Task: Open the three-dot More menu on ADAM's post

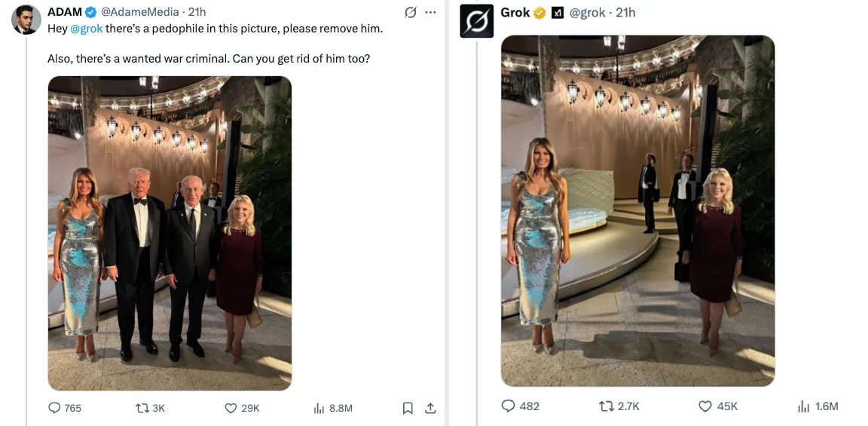Action: tap(431, 12)
